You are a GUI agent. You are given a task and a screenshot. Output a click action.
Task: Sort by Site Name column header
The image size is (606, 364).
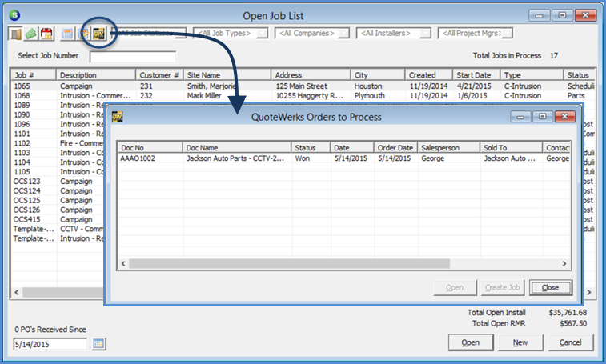pyautogui.click(x=227, y=75)
